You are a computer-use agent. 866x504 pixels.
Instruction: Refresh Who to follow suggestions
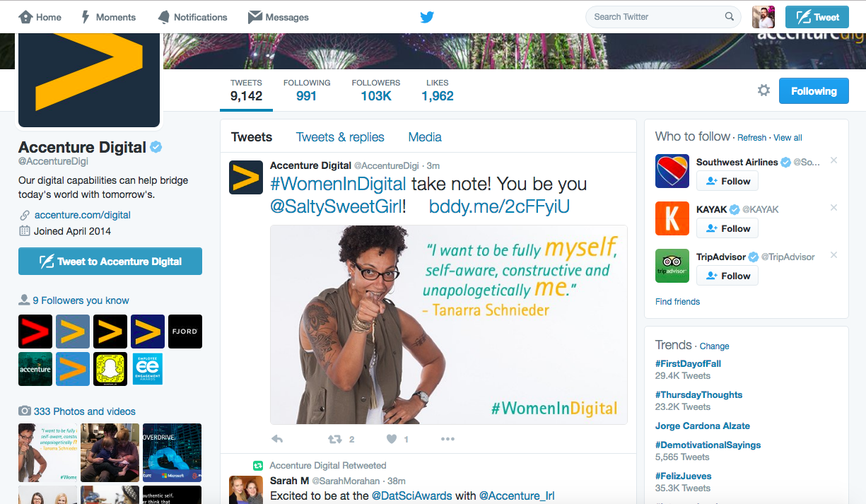pyautogui.click(x=751, y=138)
